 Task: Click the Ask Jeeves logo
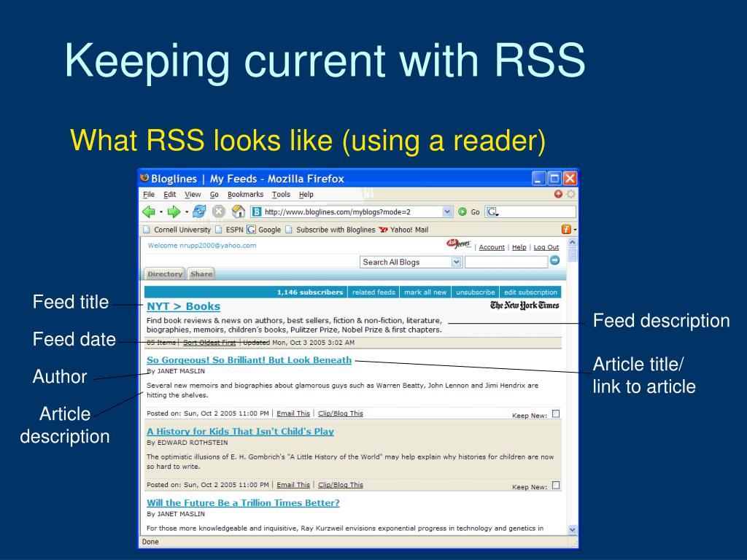pos(458,244)
